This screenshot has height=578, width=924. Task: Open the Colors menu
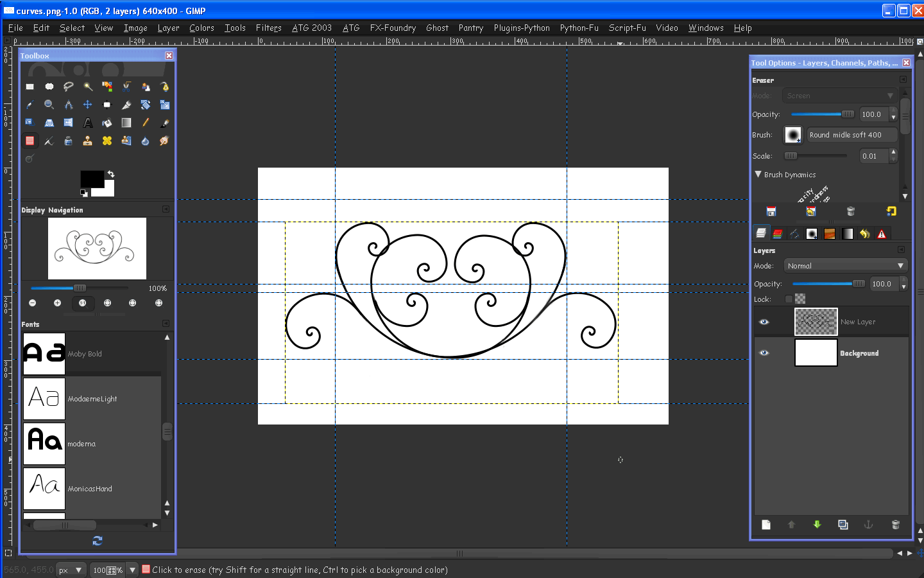pos(201,28)
